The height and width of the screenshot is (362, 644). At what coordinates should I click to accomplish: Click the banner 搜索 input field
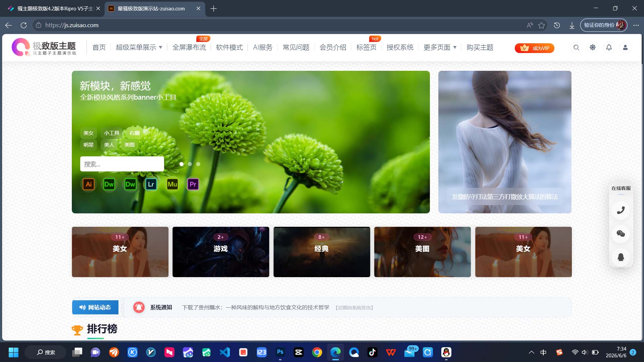(122, 164)
